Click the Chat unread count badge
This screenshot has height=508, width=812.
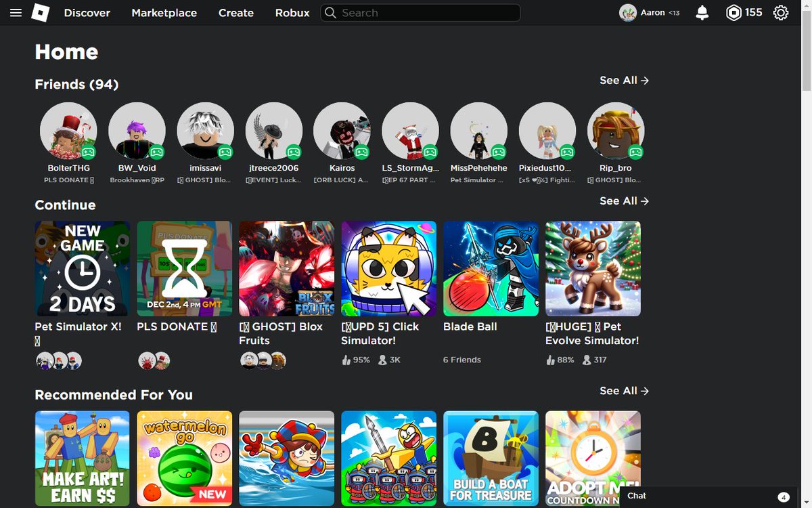784,496
